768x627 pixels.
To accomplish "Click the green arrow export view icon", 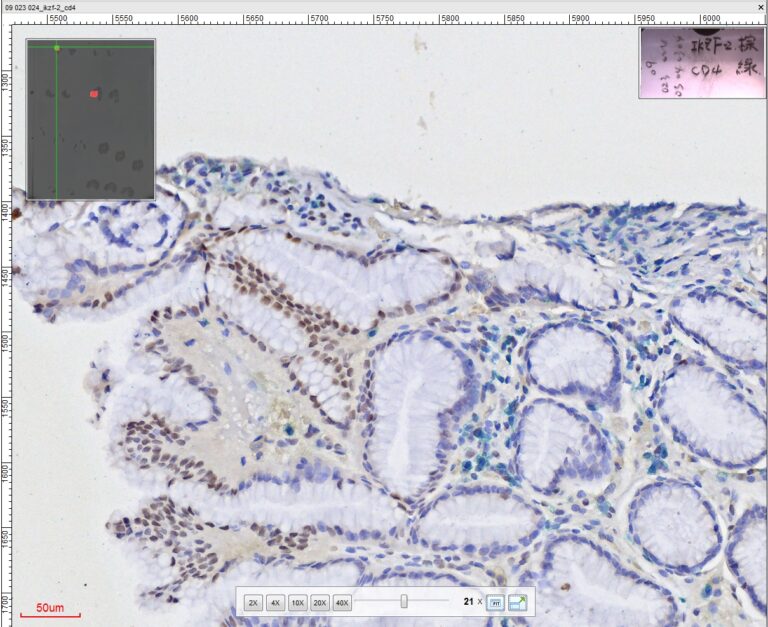I will point(518,602).
